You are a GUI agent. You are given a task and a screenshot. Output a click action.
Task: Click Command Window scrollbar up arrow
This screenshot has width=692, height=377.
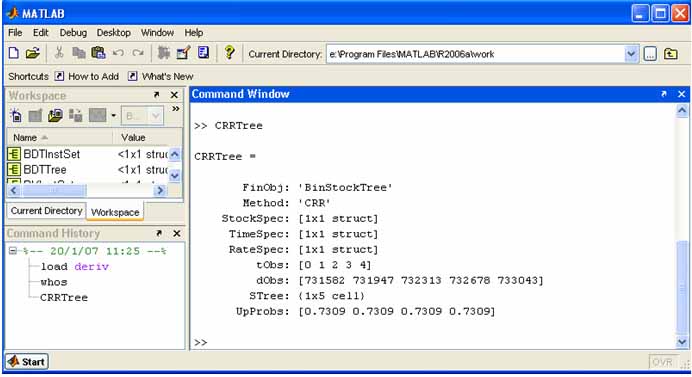(x=682, y=110)
